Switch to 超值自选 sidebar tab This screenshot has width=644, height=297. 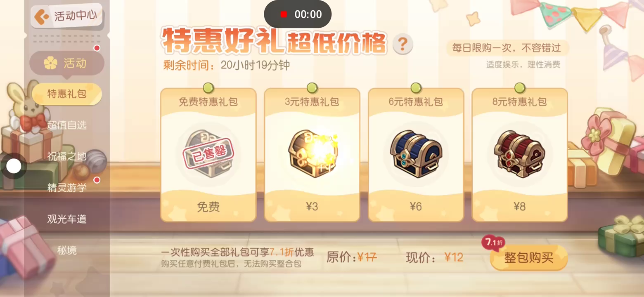pyautogui.click(x=67, y=125)
